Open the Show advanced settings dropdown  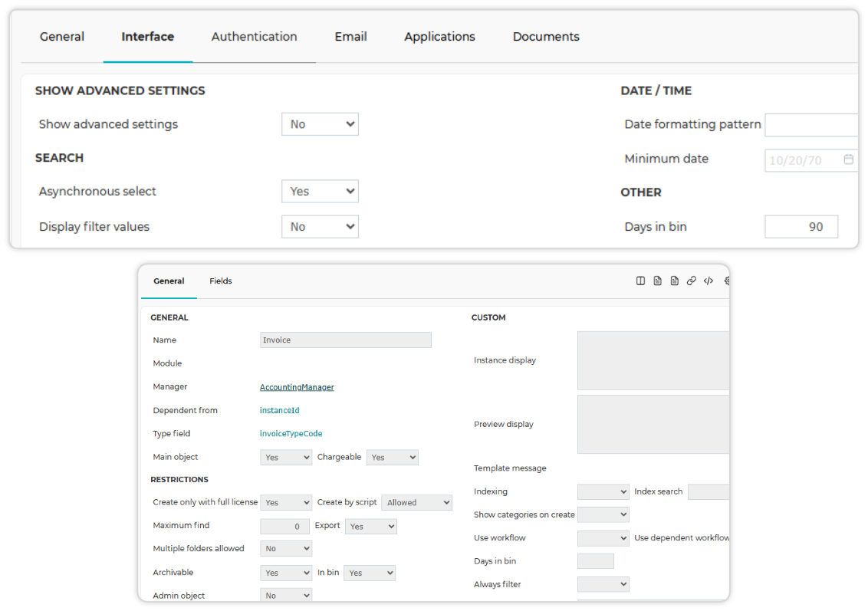coord(320,124)
